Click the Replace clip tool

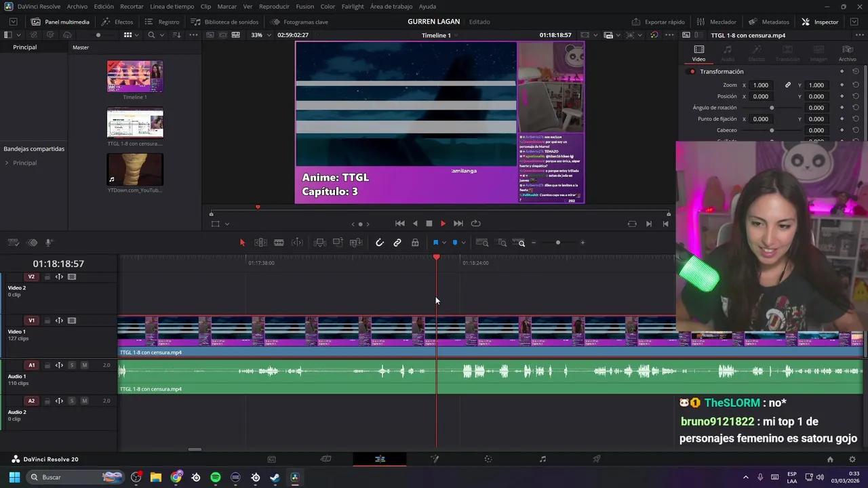click(x=356, y=243)
